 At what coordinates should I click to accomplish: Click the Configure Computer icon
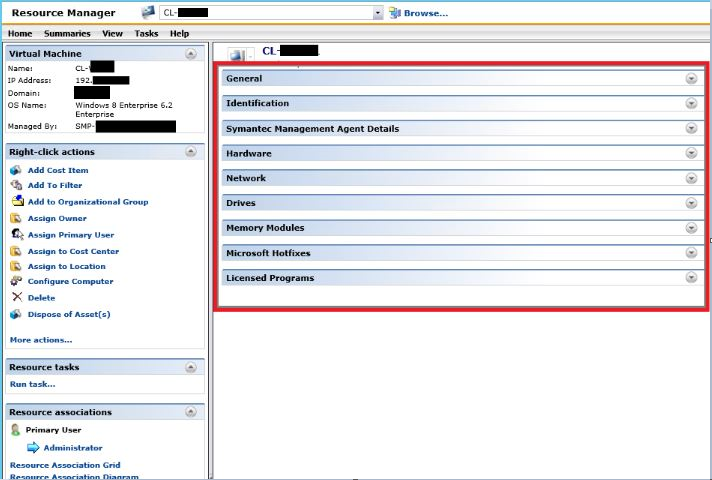(x=16, y=281)
